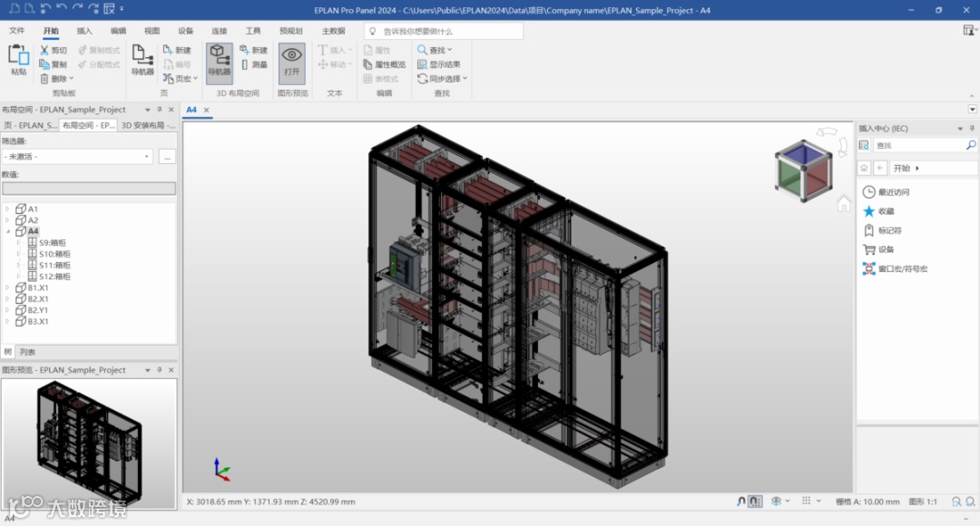Click the graphical preview thumbnail

pos(89,443)
